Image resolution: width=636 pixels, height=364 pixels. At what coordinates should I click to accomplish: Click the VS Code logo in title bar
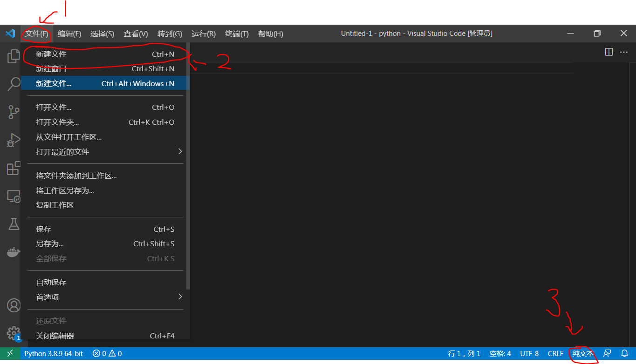coord(10,34)
